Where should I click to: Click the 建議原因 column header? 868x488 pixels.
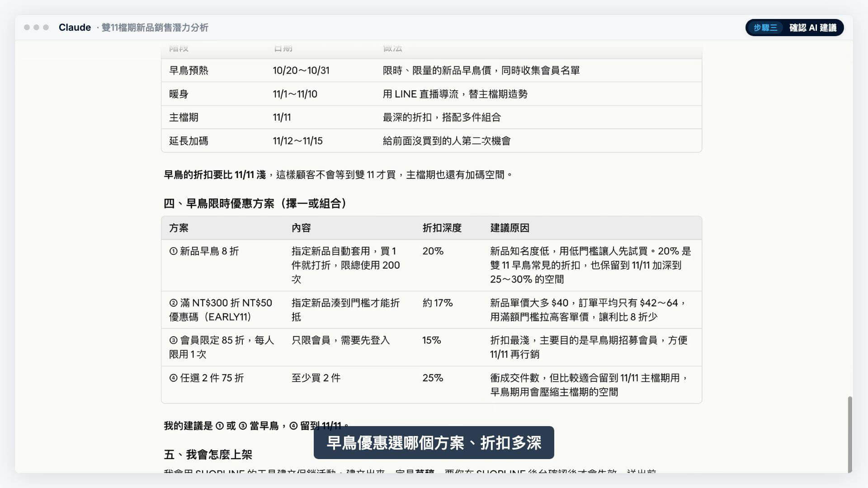click(509, 228)
